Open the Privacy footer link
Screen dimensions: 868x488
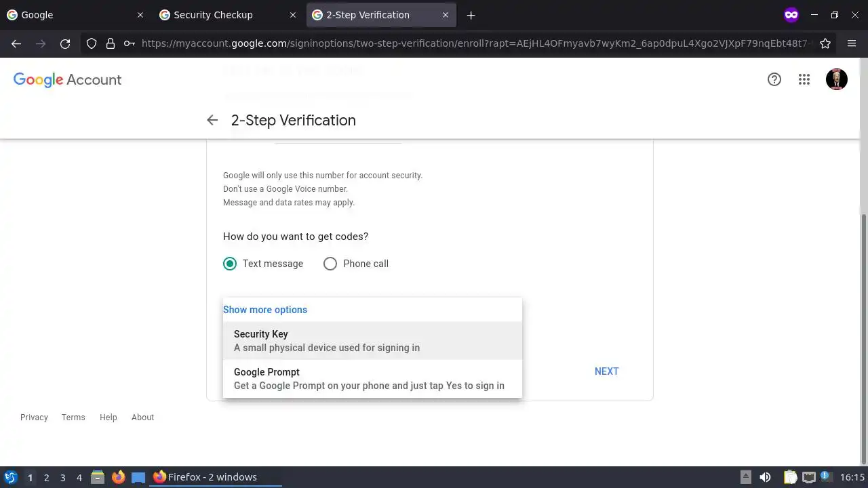tap(34, 418)
